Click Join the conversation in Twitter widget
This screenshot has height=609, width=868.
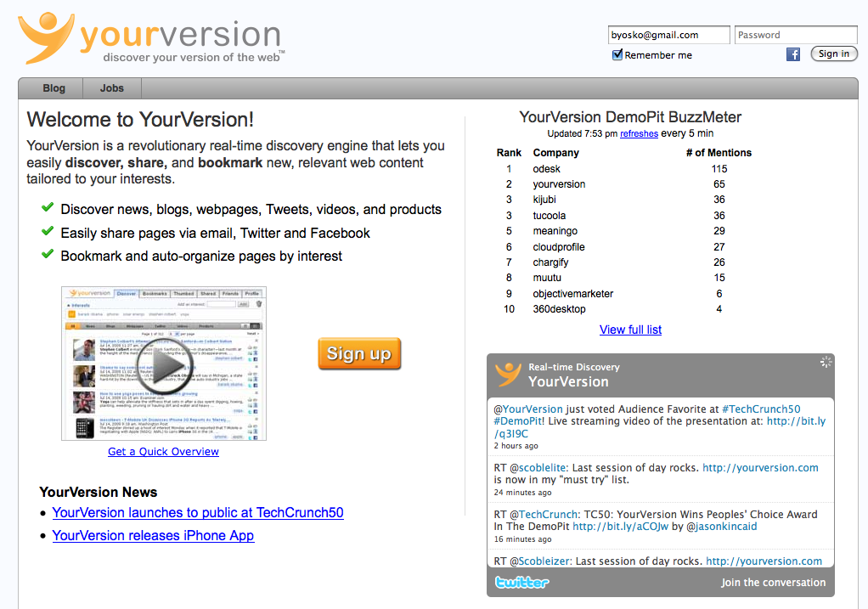click(x=773, y=583)
